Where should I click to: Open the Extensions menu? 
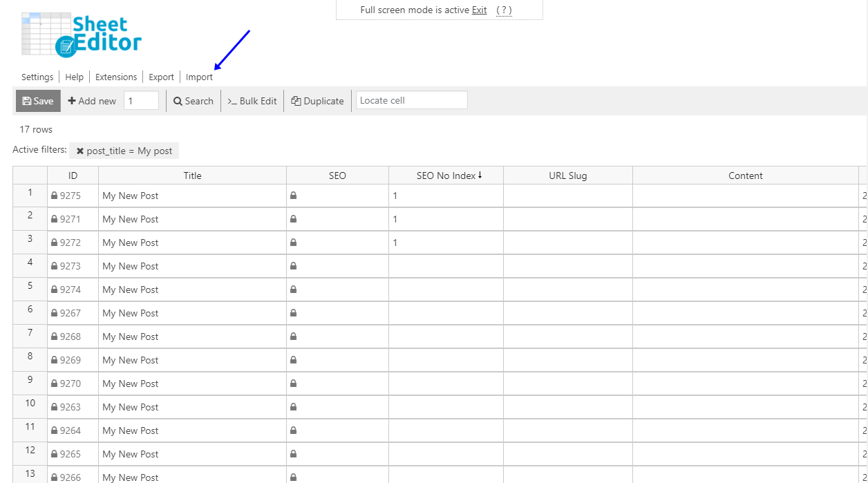click(116, 77)
